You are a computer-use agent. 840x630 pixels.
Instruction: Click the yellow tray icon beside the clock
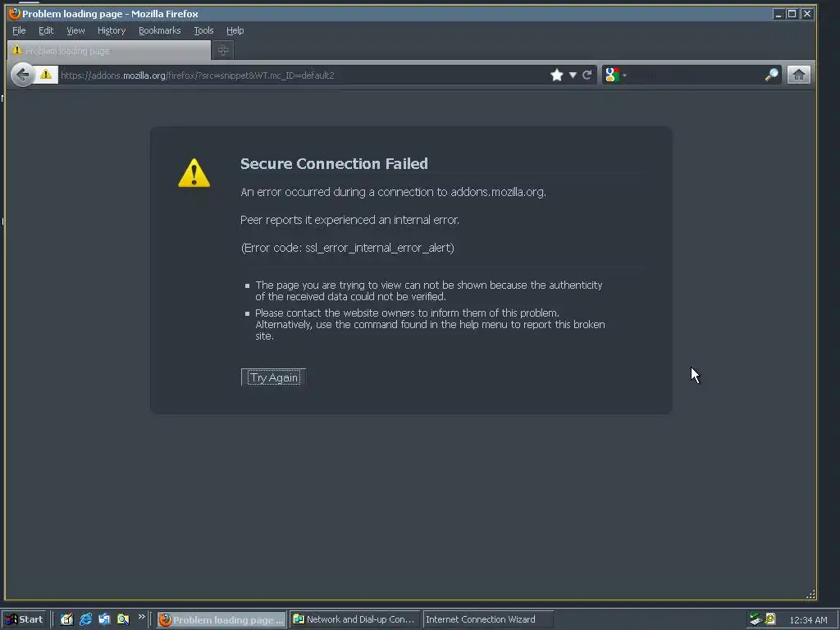770,619
